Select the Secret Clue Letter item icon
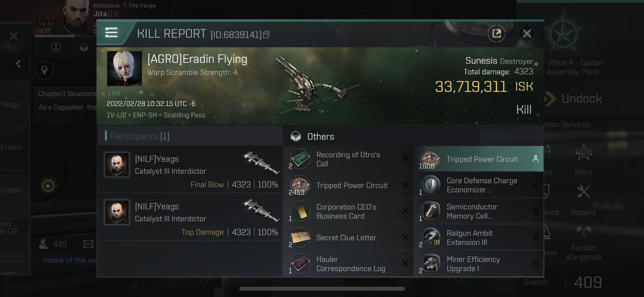644x297 pixels. tap(300, 237)
